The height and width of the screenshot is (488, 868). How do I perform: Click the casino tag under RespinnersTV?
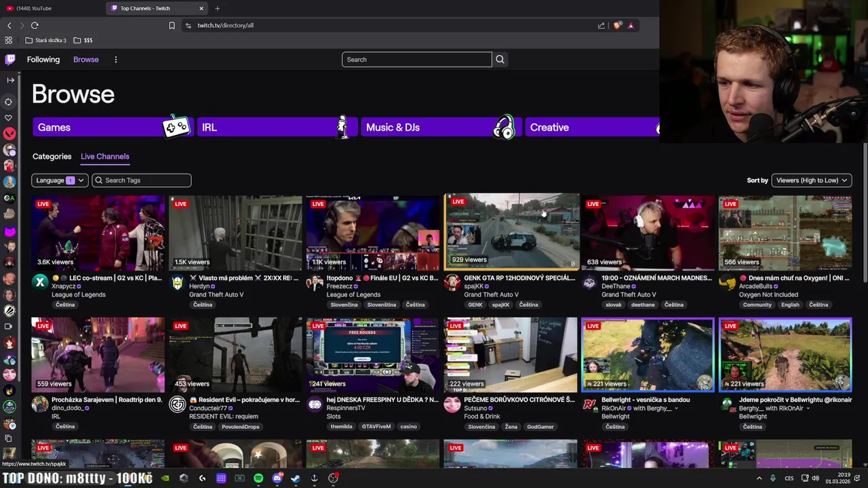tap(408, 427)
